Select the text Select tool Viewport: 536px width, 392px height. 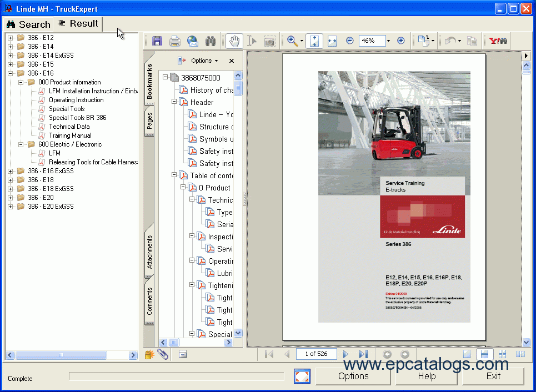(252, 41)
